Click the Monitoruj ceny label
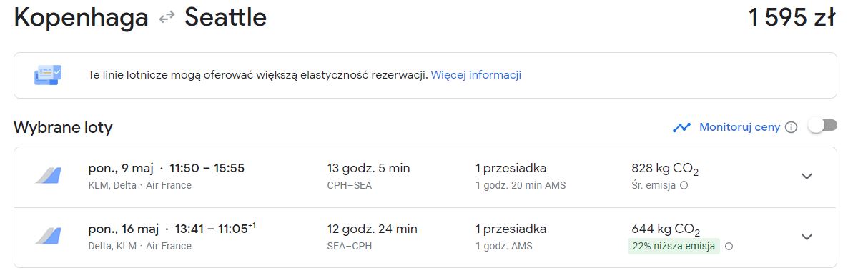This screenshot has height=278, width=868. tap(739, 127)
